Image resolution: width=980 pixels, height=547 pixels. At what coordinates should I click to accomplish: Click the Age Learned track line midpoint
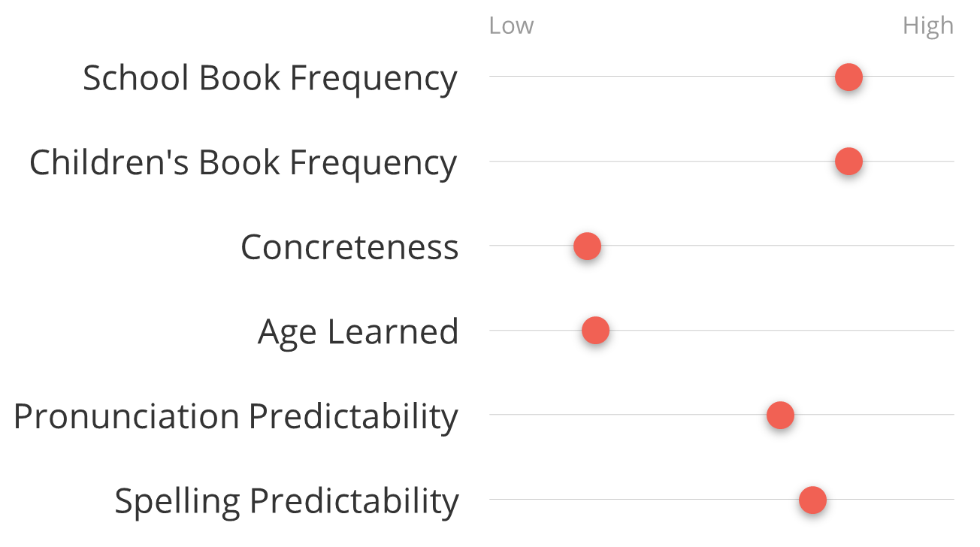(x=721, y=331)
